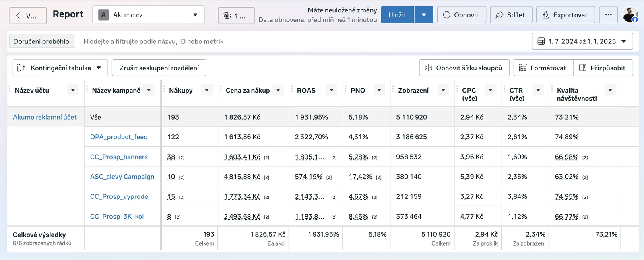Open the Formátovat options
The width and height of the screenshot is (644, 260).
click(543, 68)
